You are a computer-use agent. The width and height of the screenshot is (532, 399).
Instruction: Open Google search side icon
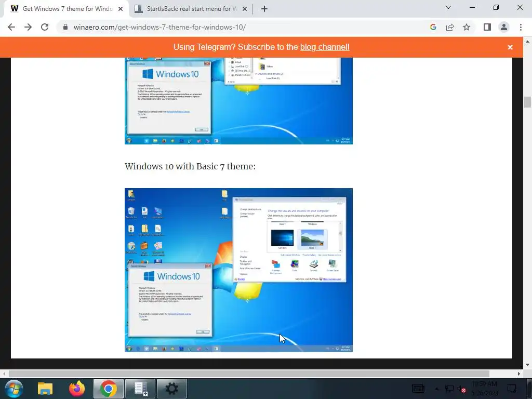click(x=433, y=27)
